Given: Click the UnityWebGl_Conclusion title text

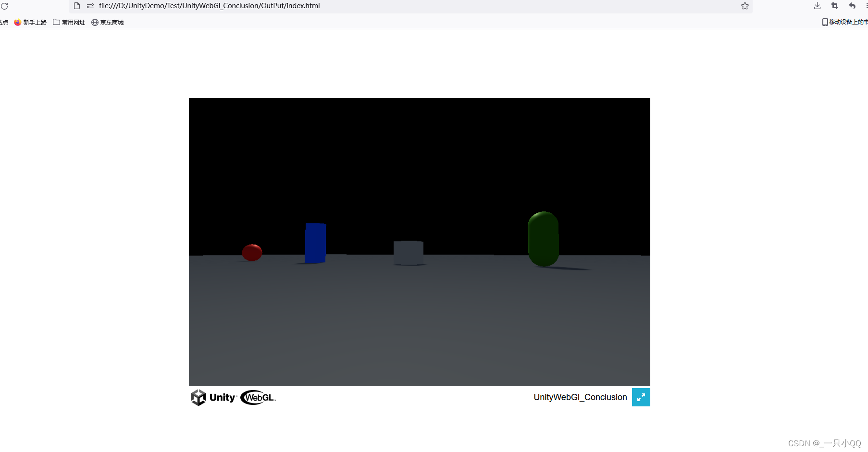Looking at the screenshot, I should pos(580,397).
